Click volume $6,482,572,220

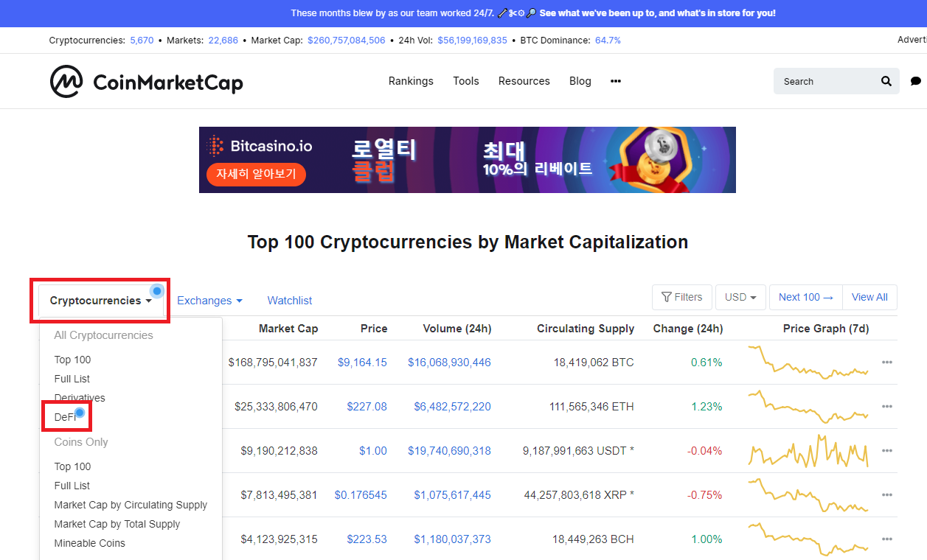(x=452, y=407)
